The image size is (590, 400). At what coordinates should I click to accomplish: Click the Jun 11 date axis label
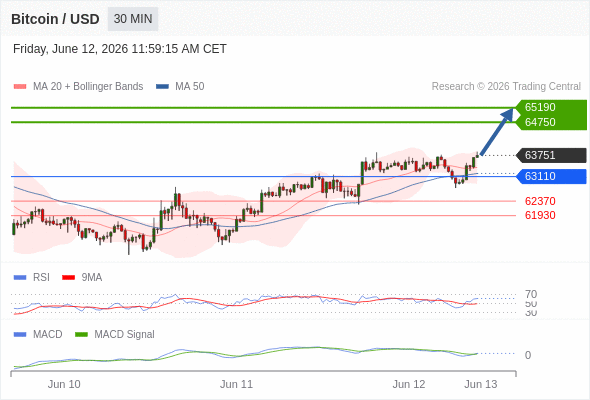[x=236, y=384]
